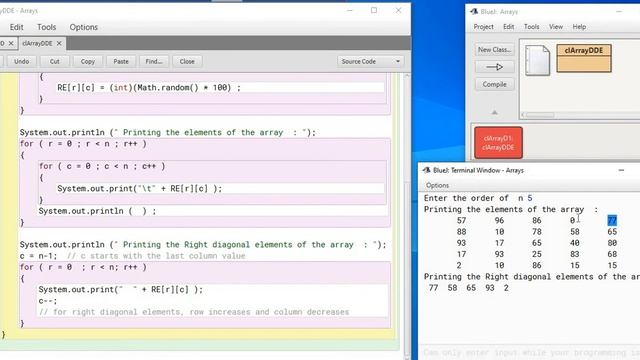640x360 pixels.
Task: Close the editor window
Action: click(x=398, y=10)
